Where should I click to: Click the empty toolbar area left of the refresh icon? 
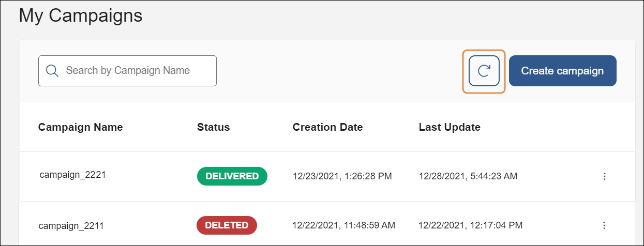(336, 71)
